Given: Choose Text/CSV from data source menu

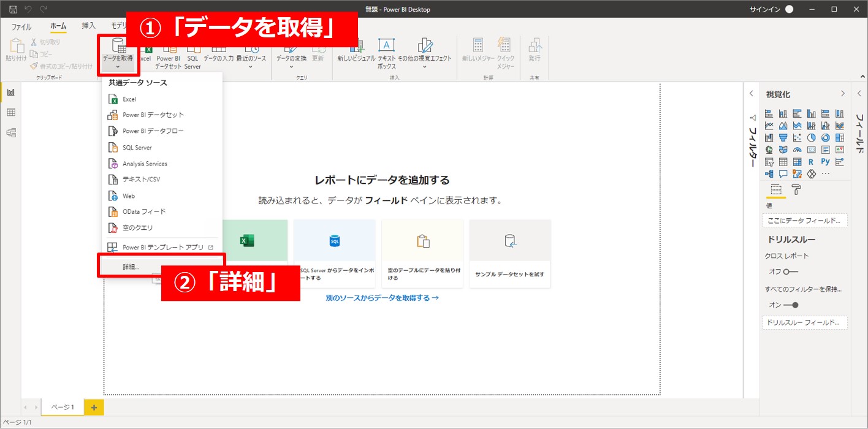Looking at the screenshot, I should tap(141, 180).
